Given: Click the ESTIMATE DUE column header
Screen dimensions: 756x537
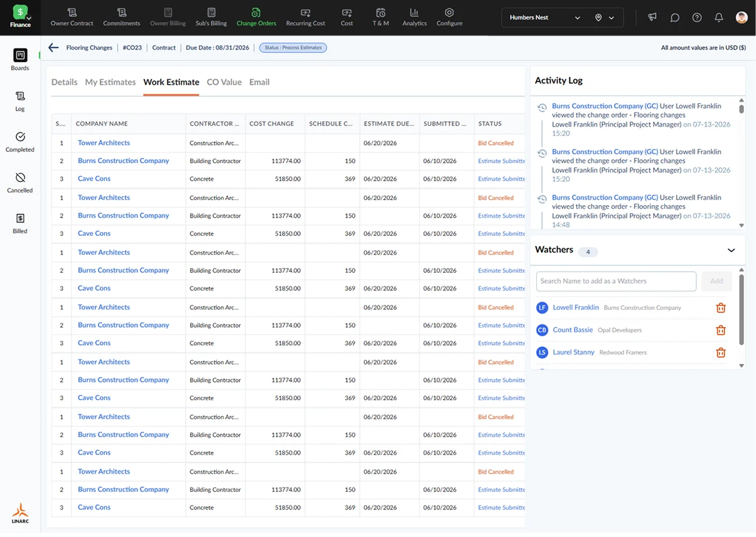Looking at the screenshot, I should pyautogui.click(x=389, y=124).
